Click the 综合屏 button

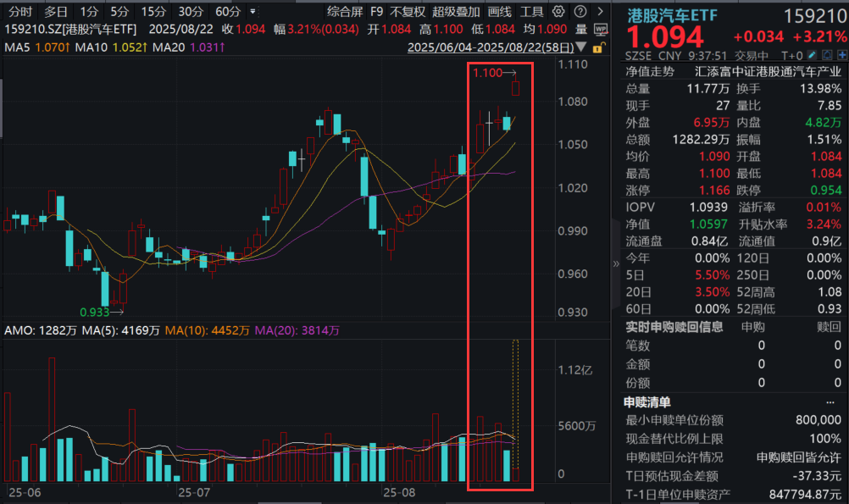pyautogui.click(x=345, y=12)
